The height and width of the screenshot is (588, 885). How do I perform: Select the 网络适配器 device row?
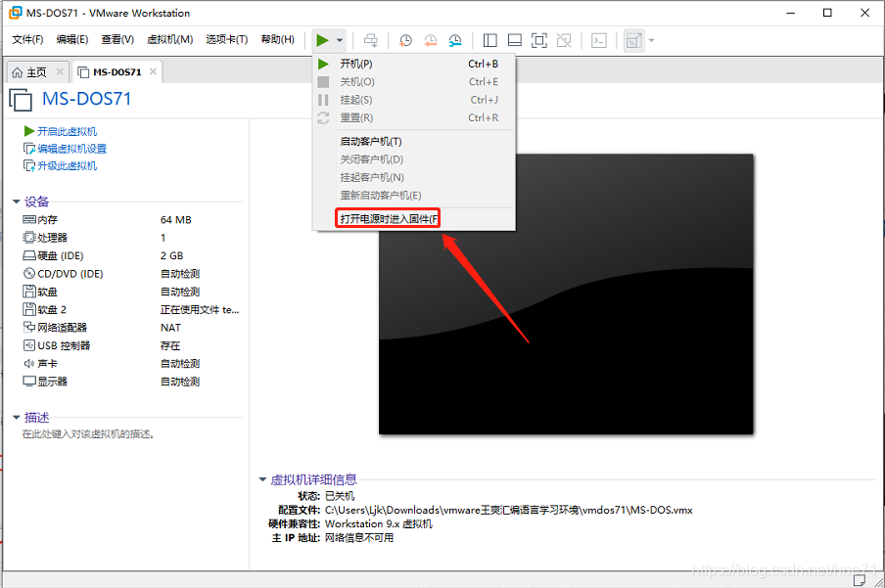131,328
